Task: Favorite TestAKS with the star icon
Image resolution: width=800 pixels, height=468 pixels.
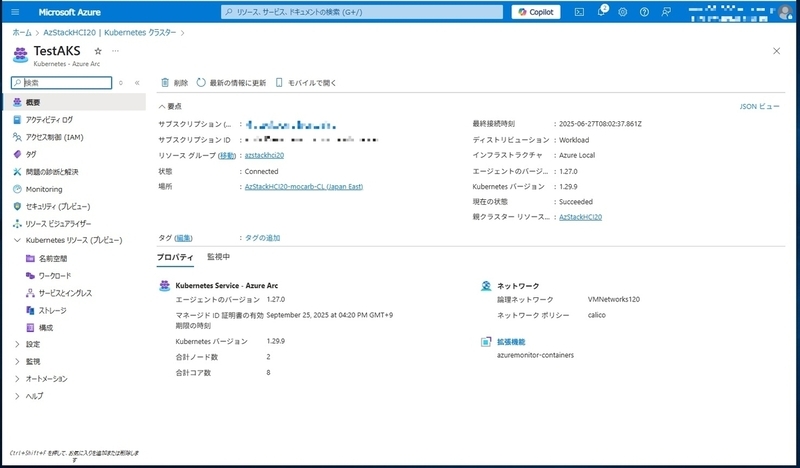Action: click(x=98, y=51)
